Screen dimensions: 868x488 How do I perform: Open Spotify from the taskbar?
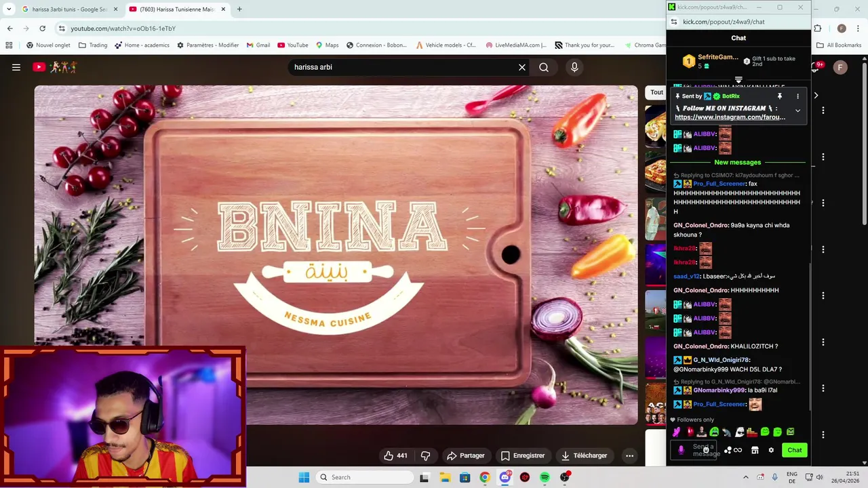pos(545,477)
